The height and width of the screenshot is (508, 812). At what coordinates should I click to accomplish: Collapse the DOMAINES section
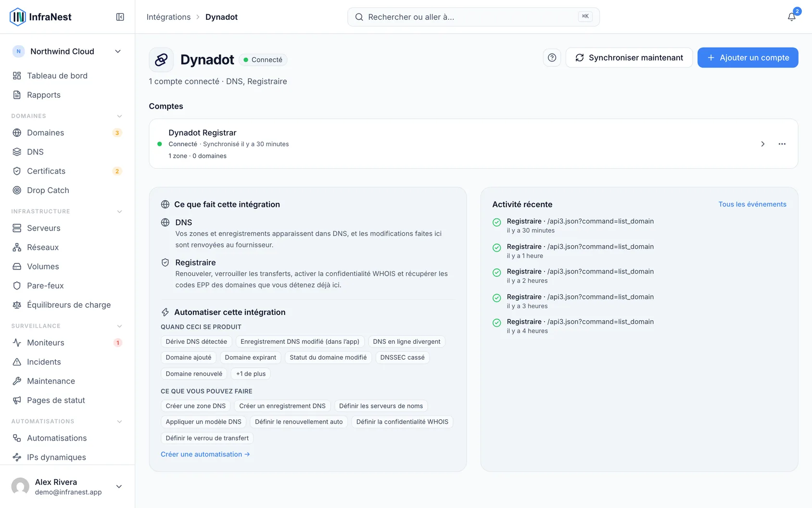120,116
